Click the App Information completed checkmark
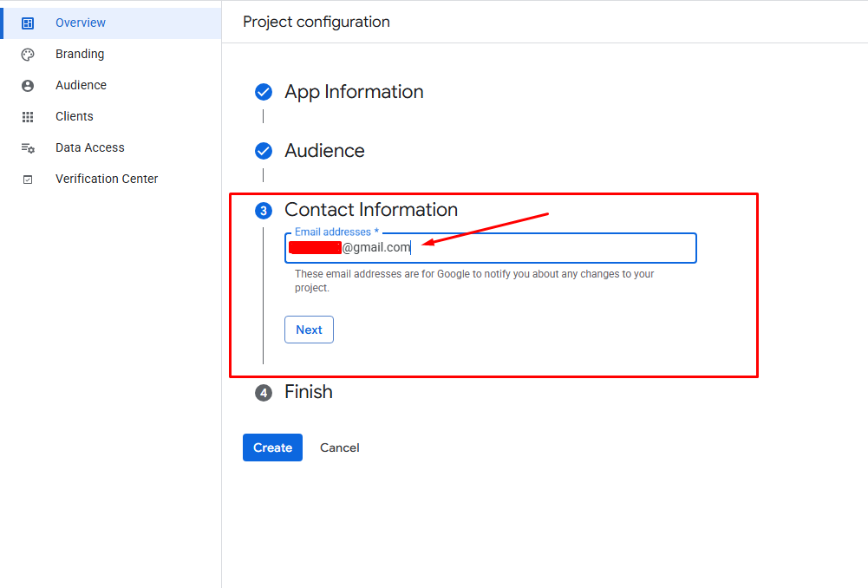The height and width of the screenshot is (588, 868). tap(264, 92)
